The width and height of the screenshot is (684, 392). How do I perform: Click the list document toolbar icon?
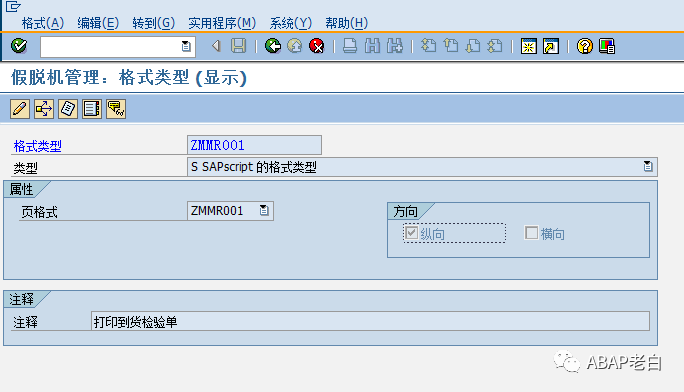(92, 109)
